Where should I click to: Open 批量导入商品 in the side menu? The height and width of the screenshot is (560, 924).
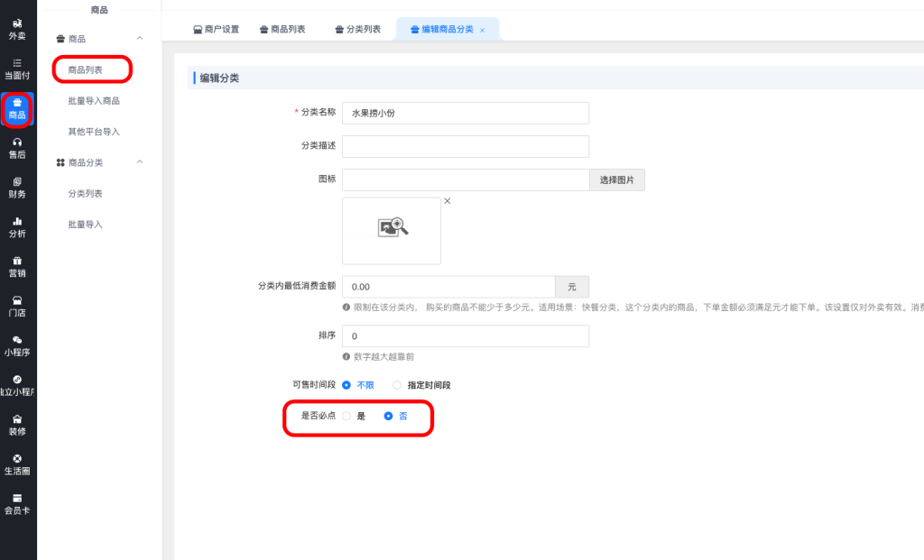tap(94, 101)
